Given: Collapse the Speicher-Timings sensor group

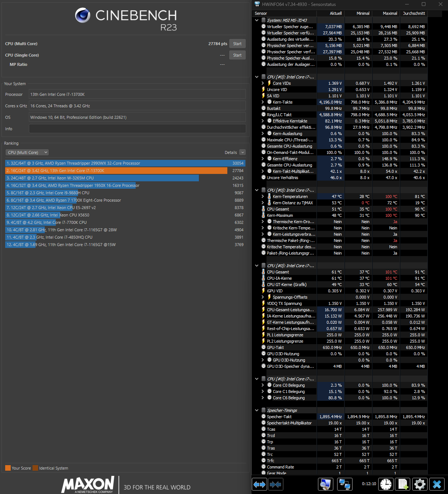Looking at the screenshot, I should coord(257,410).
